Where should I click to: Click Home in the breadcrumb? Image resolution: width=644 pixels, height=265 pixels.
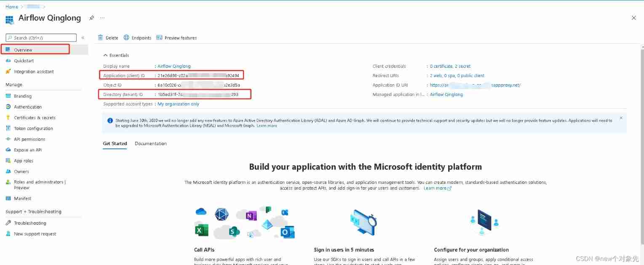point(12,7)
